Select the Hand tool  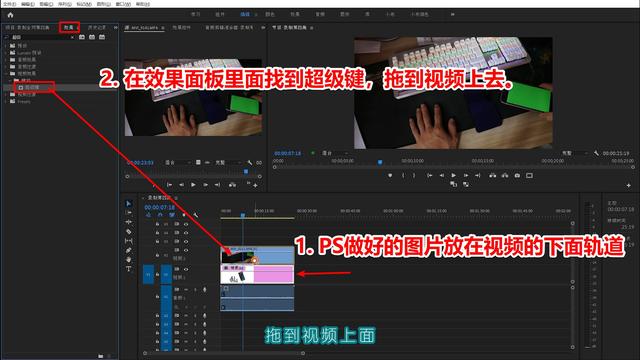(x=129, y=259)
